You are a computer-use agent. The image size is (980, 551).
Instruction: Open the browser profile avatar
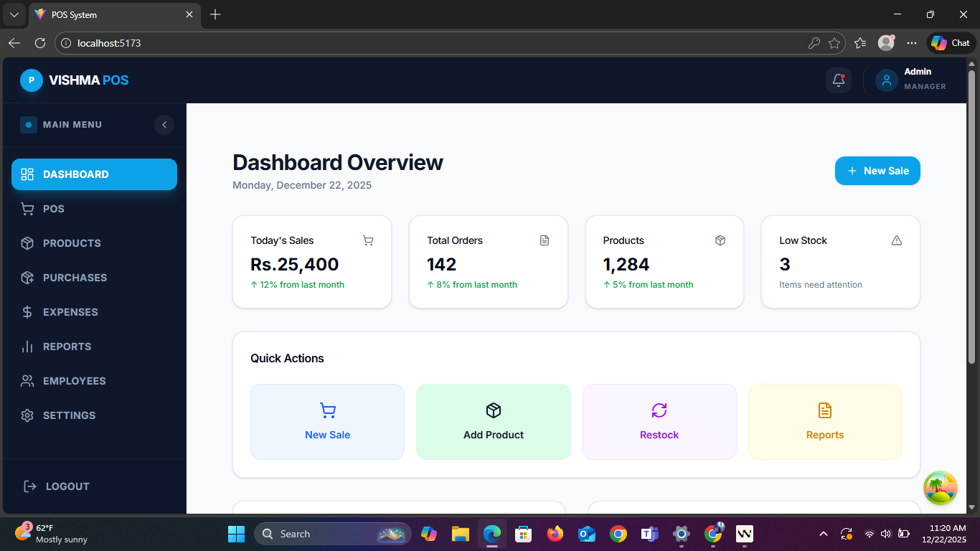tap(887, 43)
